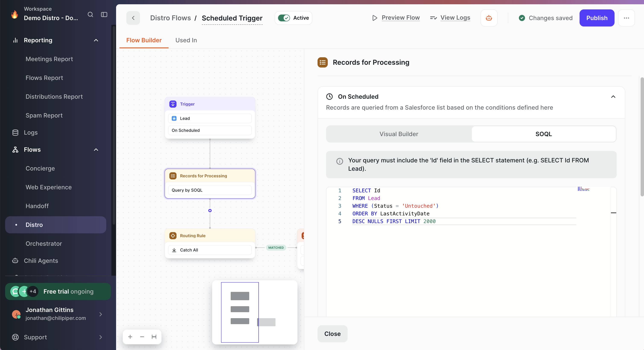Open the sidebar search icon
The width and height of the screenshot is (644, 350).
pos(90,15)
